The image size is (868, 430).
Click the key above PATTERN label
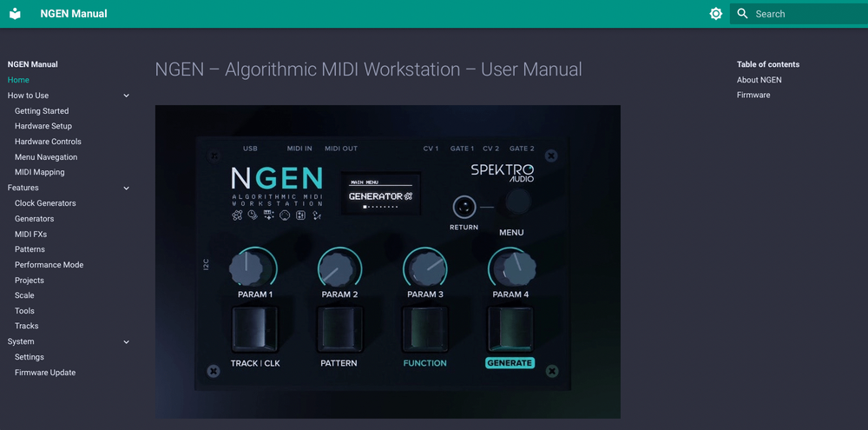[x=339, y=330]
